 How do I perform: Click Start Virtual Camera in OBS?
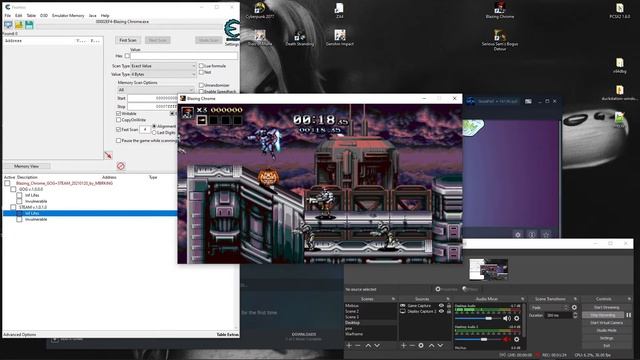(x=607, y=323)
